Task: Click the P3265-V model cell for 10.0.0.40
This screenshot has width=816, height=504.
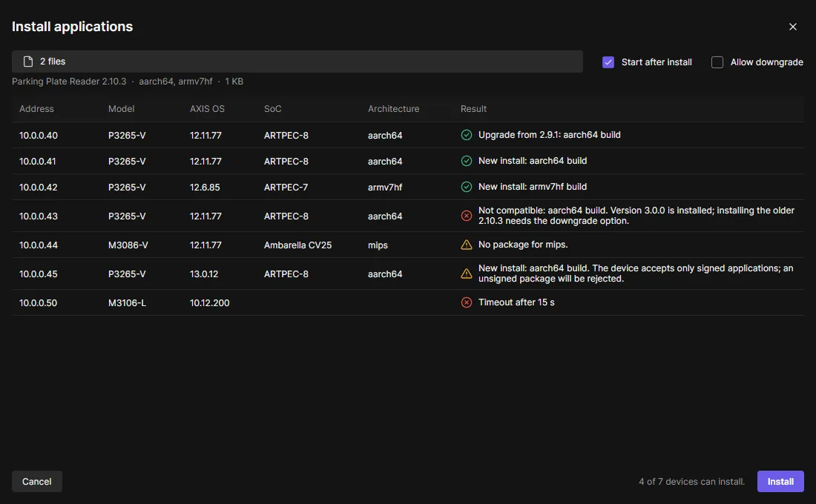Action: pyautogui.click(x=127, y=135)
